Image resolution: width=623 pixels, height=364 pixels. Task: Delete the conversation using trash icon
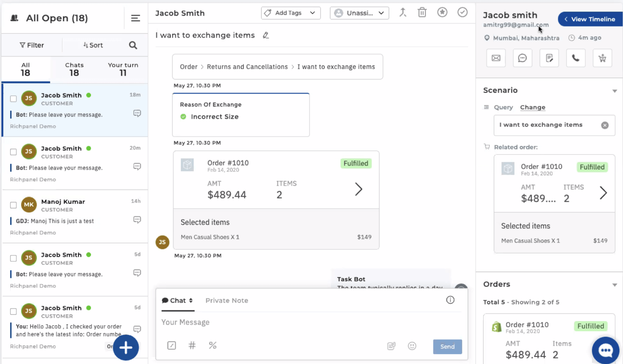click(422, 12)
